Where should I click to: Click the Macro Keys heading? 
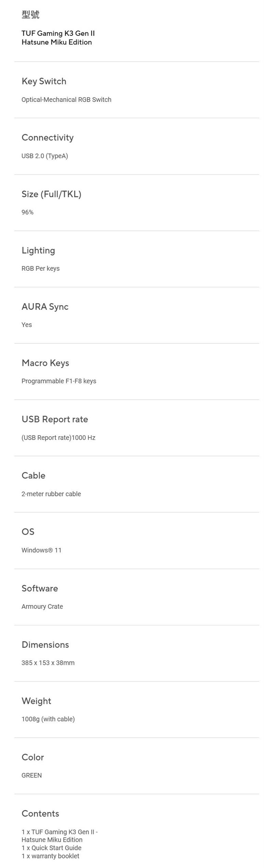tap(45, 363)
